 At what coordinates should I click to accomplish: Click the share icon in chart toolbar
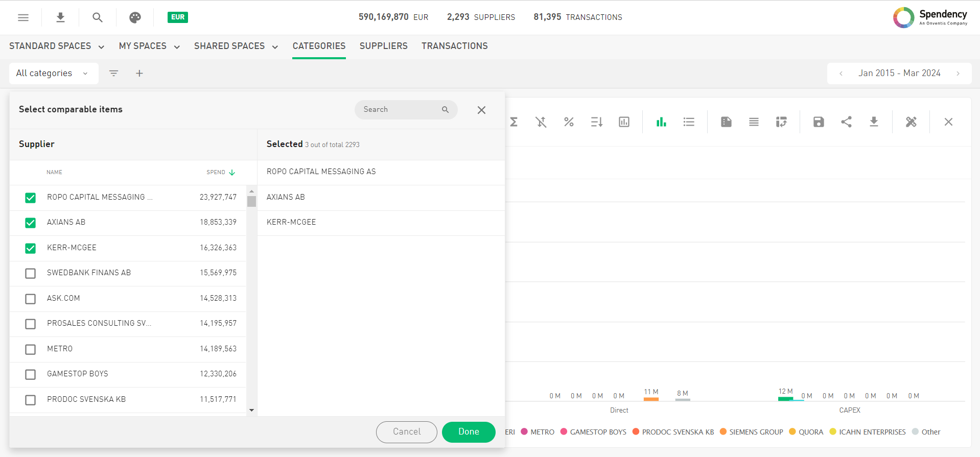pos(846,122)
